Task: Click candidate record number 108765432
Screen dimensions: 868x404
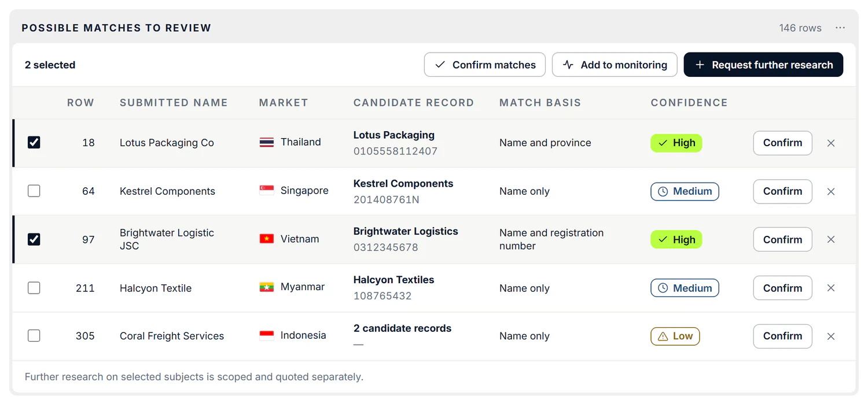Action: [x=382, y=296]
